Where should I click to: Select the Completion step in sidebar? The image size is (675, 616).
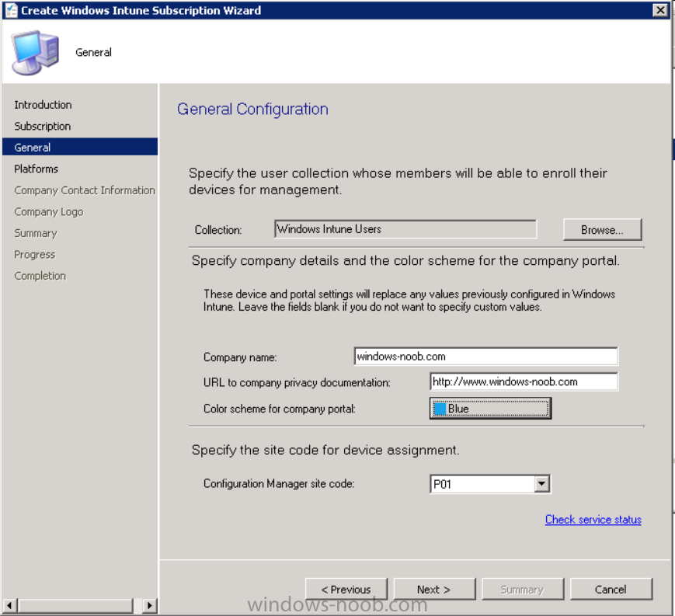[x=40, y=276]
